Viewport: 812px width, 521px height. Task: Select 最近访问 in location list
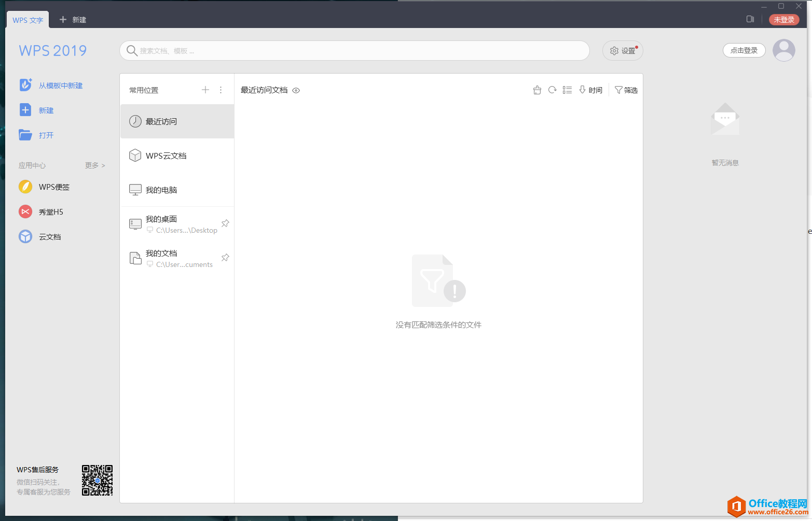point(177,121)
